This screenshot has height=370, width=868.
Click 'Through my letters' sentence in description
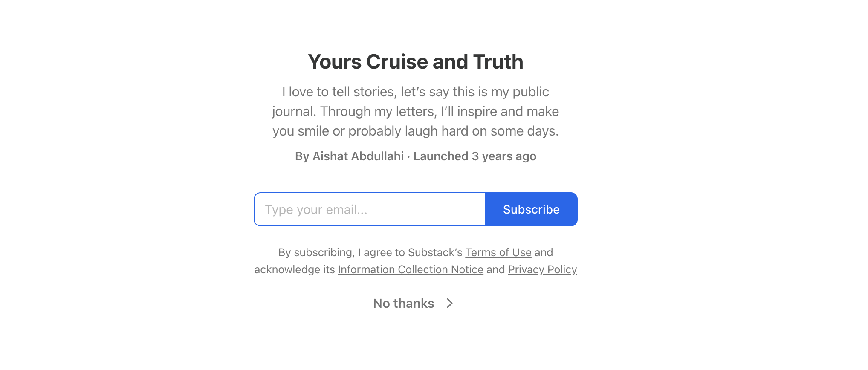pyautogui.click(x=379, y=111)
